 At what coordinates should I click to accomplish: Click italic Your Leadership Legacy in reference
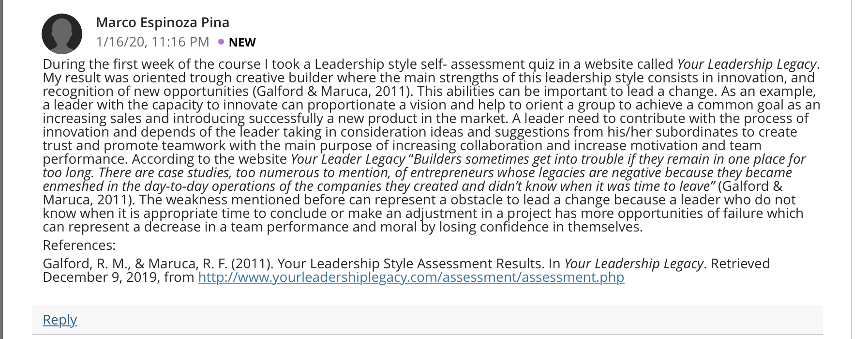click(634, 263)
